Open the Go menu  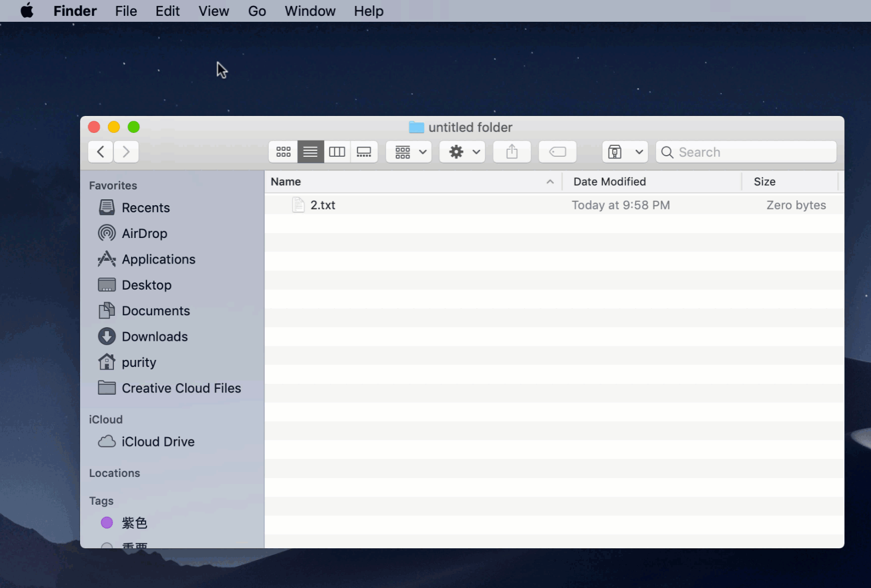click(x=257, y=11)
